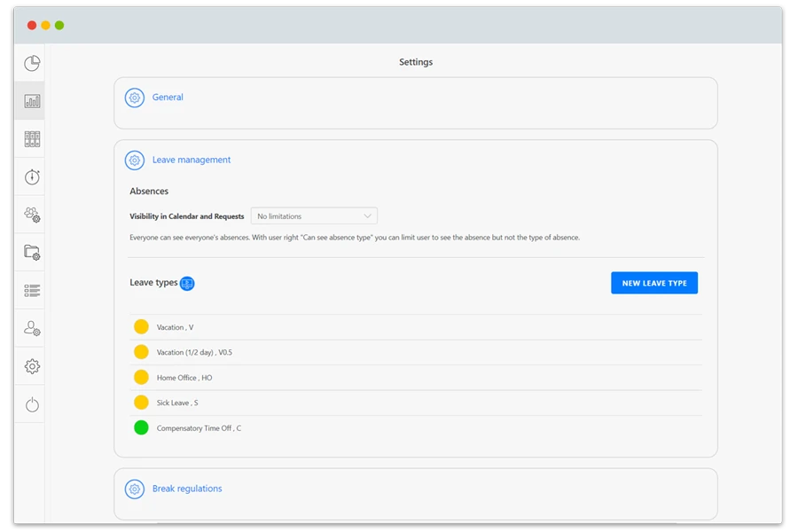Open the pie chart dashboard in sidebar
Viewport: 798px width, 532px height.
[x=32, y=63]
